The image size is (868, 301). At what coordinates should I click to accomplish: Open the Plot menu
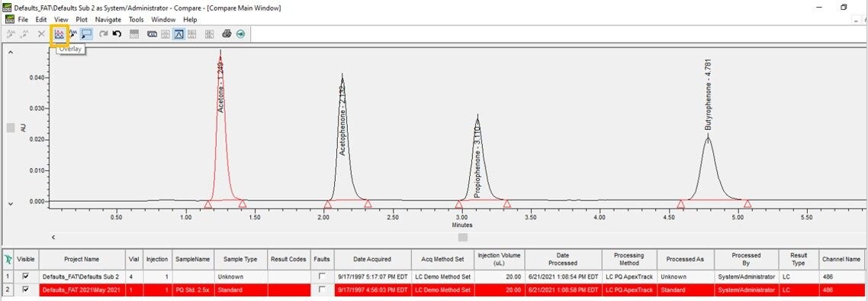82,19
